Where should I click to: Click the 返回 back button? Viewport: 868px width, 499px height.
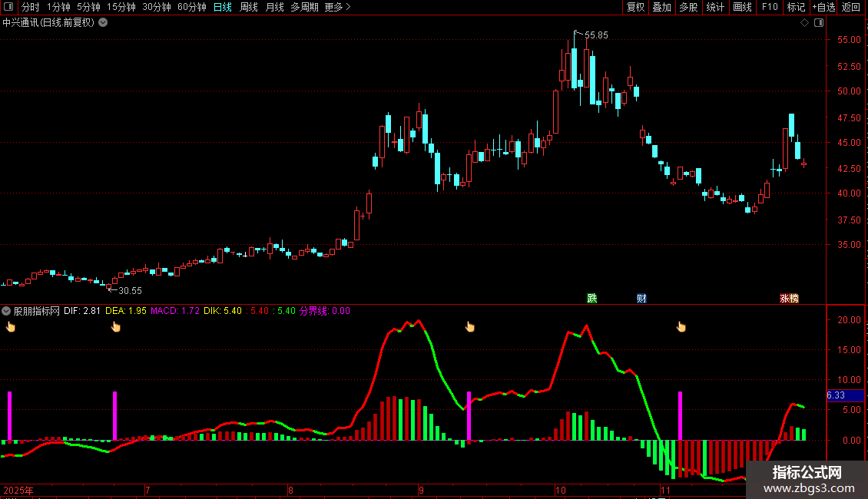851,7
